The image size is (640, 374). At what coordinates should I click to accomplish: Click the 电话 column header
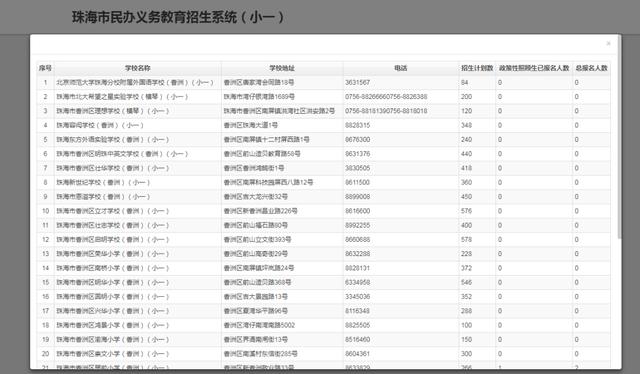400,68
